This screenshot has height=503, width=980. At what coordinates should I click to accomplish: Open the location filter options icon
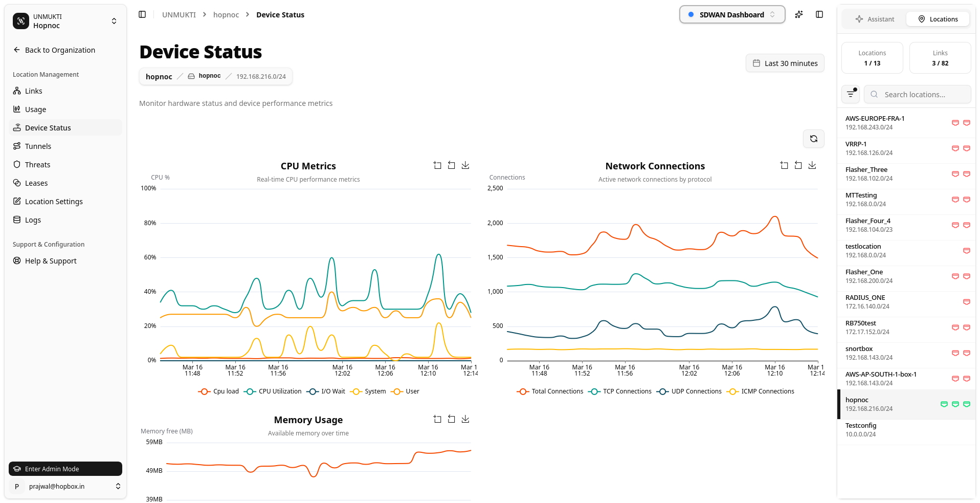click(851, 94)
